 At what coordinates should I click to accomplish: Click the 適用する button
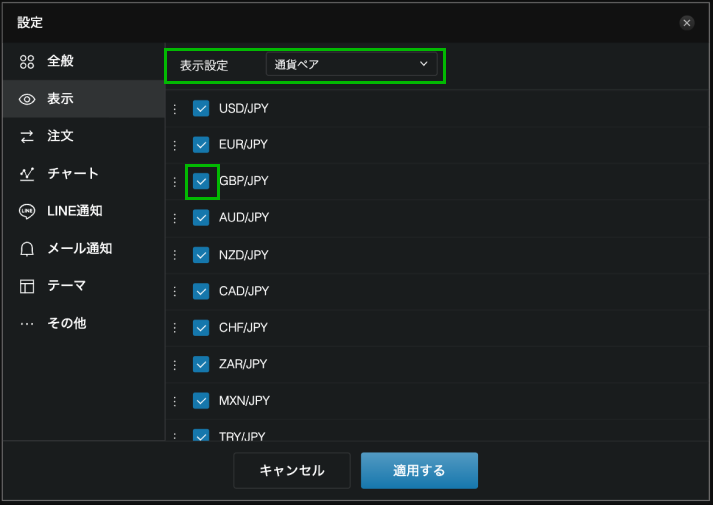419,470
